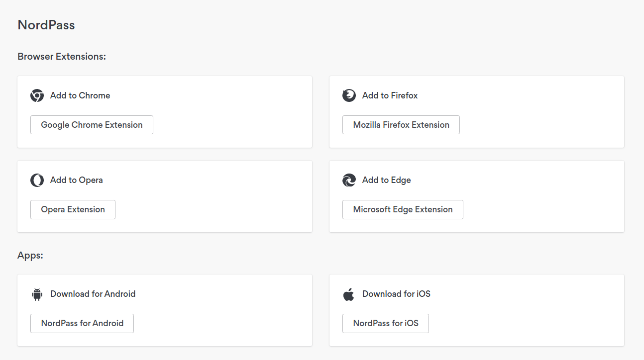Click the Apple logo icon

click(x=349, y=294)
